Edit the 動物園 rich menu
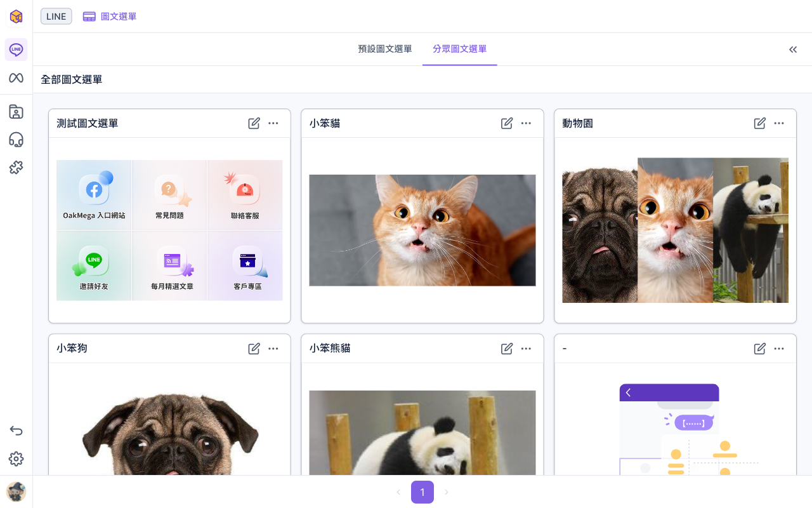 point(759,123)
